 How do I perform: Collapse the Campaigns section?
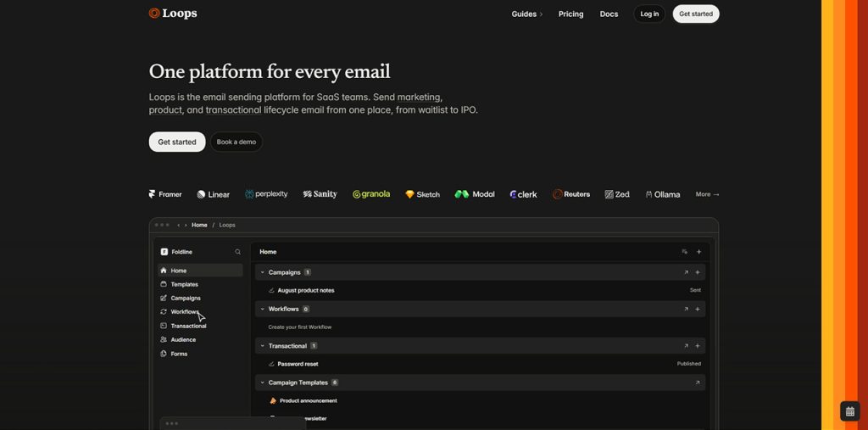coord(263,272)
